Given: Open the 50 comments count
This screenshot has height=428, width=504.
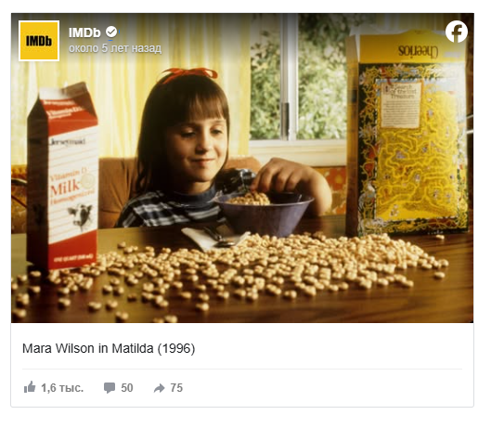Looking at the screenshot, I should pos(127,388).
